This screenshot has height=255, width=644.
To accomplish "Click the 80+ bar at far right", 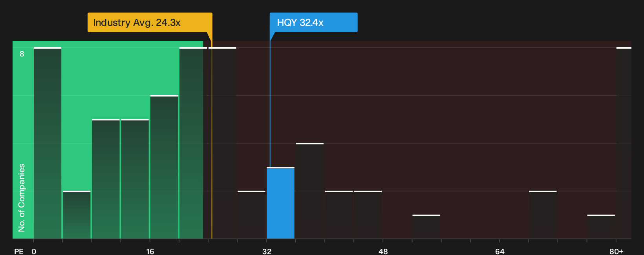I will (624, 143).
